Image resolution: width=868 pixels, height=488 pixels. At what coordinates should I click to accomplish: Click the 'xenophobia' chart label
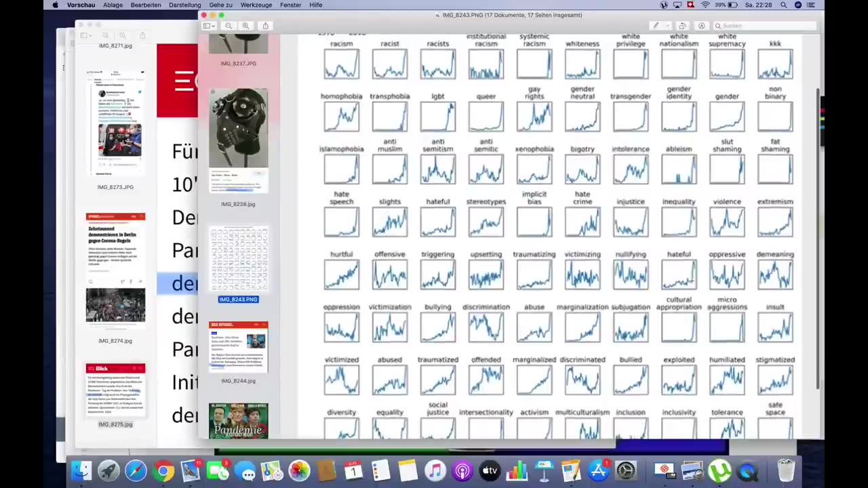coord(534,149)
